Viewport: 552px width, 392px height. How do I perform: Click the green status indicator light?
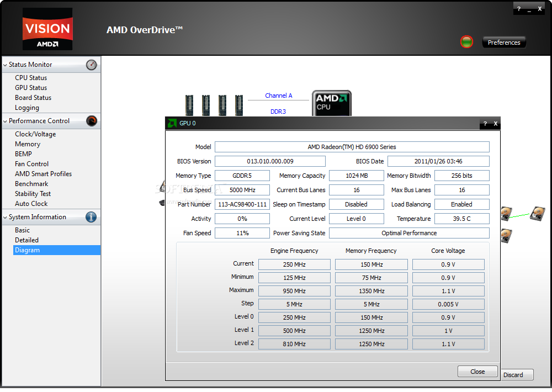pyautogui.click(x=466, y=42)
